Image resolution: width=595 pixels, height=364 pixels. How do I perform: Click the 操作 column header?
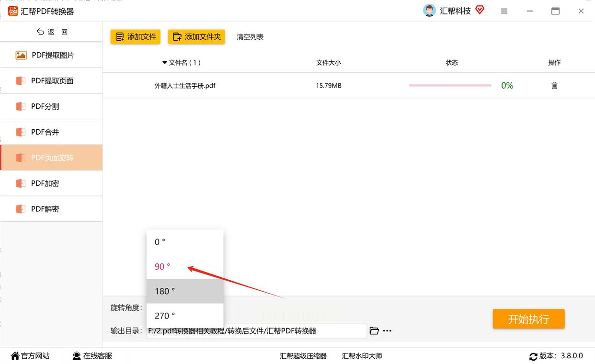[x=554, y=63]
